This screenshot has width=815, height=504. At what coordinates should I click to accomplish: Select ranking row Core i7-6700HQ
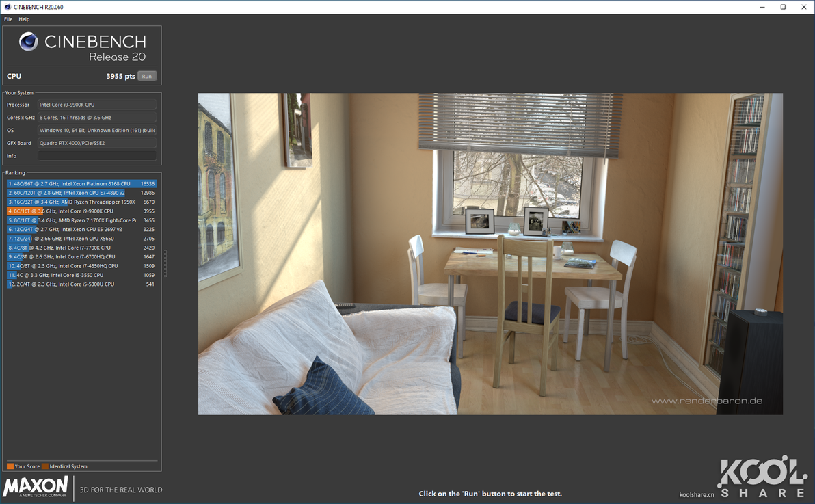coord(81,257)
